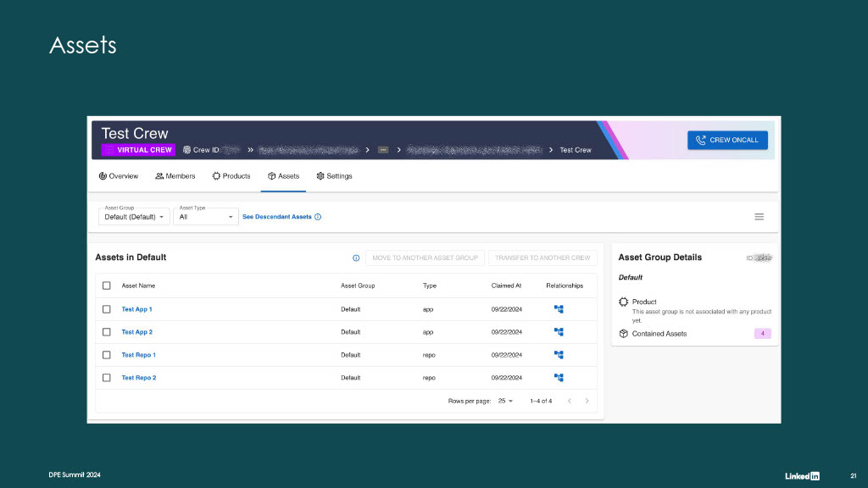The width and height of the screenshot is (868, 488).
Task: Click the hamburger menu icon in filter bar
Action: click(x=759, y=217)
